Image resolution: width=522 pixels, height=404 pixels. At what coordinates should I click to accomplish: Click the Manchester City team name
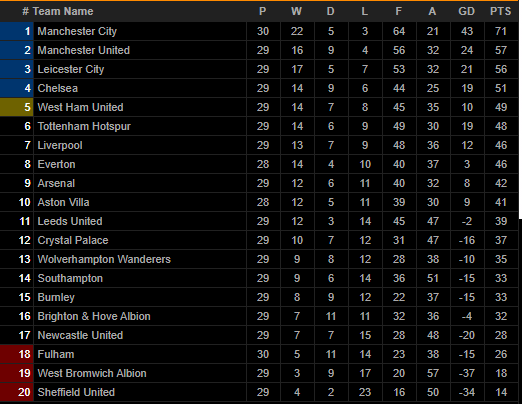click(x=77, y=31)
